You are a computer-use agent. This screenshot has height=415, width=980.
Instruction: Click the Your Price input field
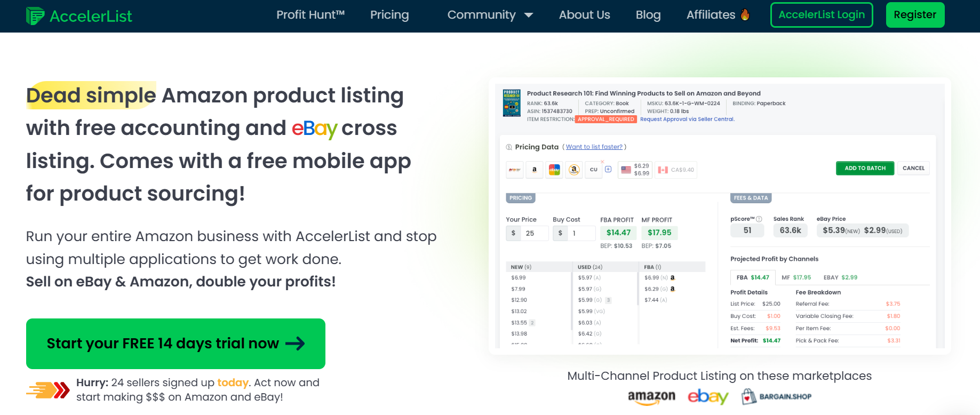point(535,233)
